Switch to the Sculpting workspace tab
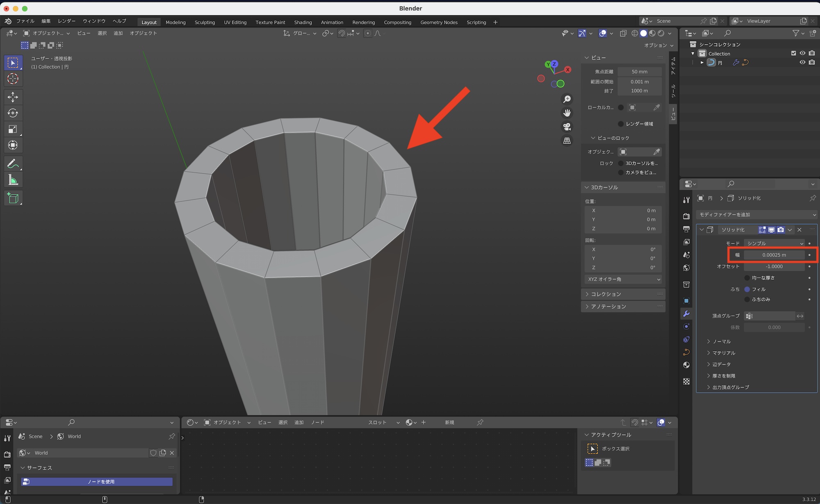 coord(205,22)
